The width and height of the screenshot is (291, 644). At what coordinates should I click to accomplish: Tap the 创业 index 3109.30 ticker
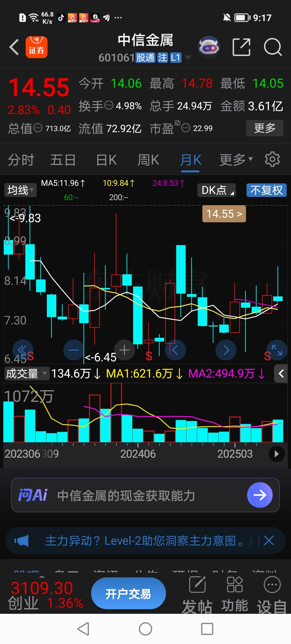pyautogui.click(x=45, y=595)
